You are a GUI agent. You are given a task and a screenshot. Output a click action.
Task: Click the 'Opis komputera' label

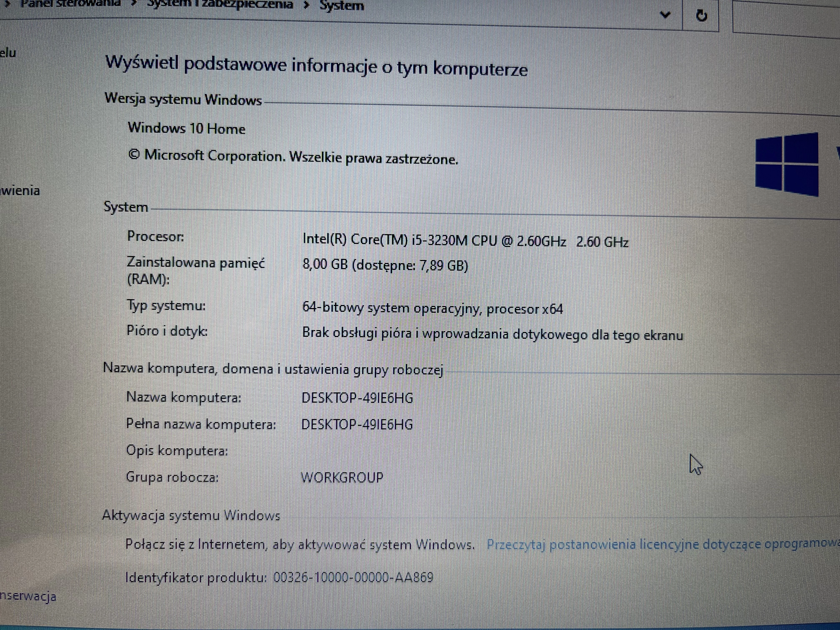tap(177, 450)
